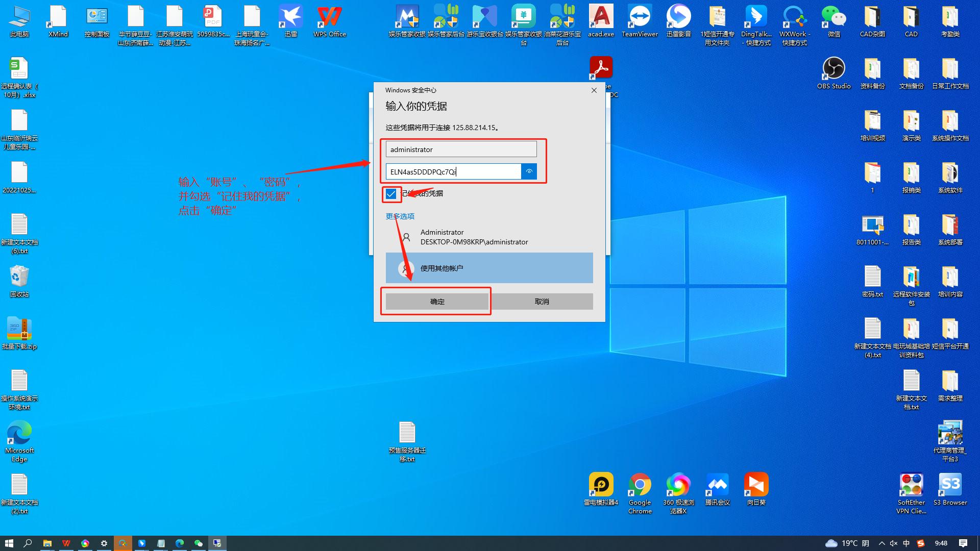The image size is (980, 551).
Task: Launch TeamViewer from desktop
Action: 640,21
